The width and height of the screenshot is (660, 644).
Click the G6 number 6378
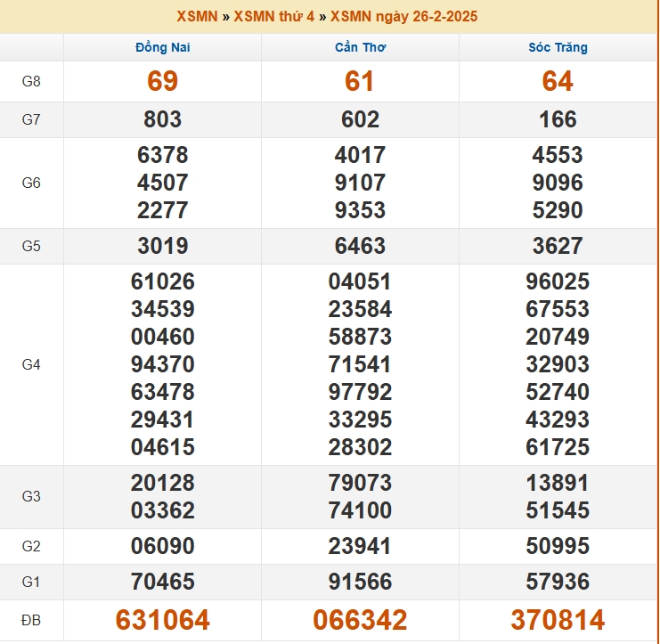tap(162, 155)
